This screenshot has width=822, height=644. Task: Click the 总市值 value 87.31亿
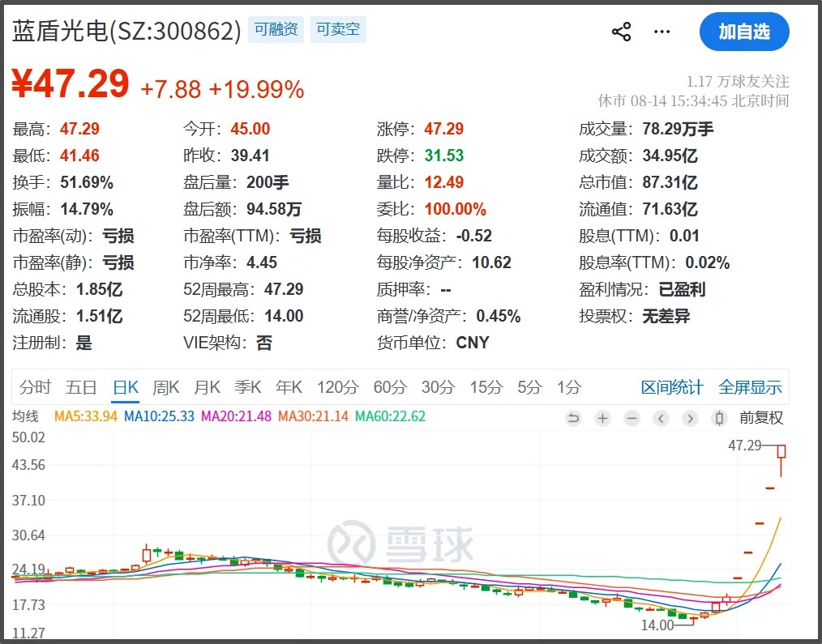click(x=670, y=182)
